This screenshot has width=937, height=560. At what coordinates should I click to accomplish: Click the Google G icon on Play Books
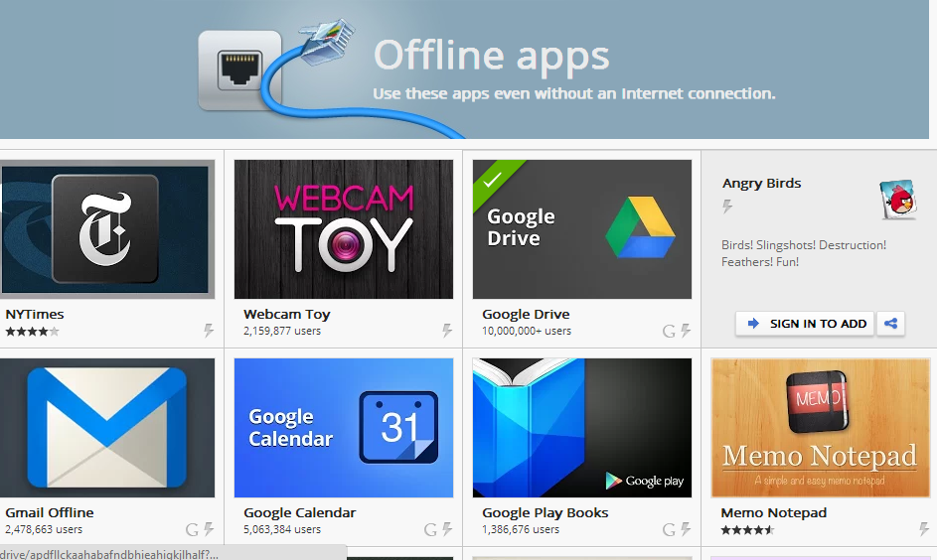(x=669, y=529)
